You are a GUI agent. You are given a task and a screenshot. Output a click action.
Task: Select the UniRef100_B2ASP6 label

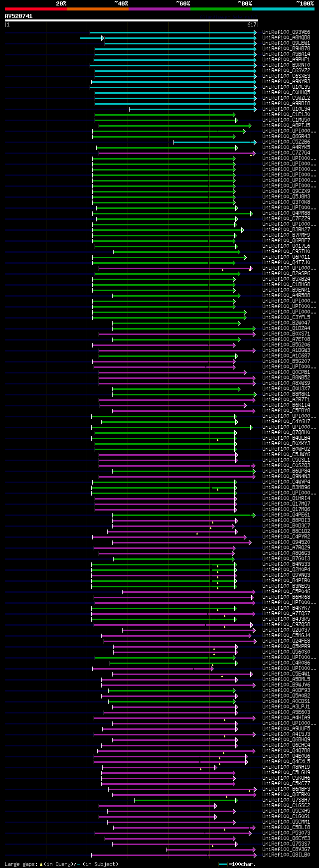(286, 274)
